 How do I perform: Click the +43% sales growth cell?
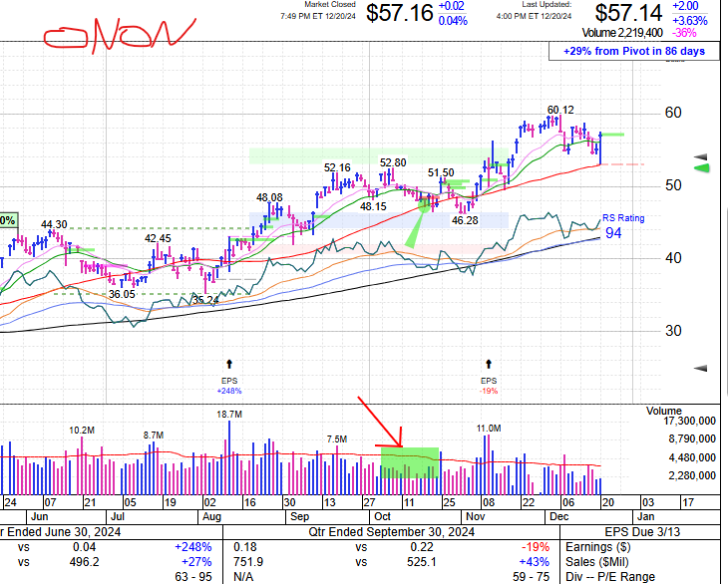[x=534, y=562]
